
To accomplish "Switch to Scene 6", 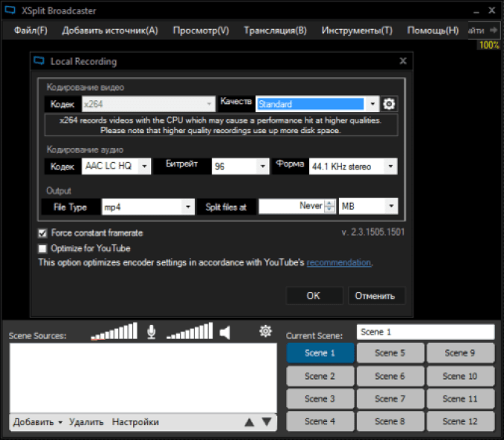I will (390, 376).
